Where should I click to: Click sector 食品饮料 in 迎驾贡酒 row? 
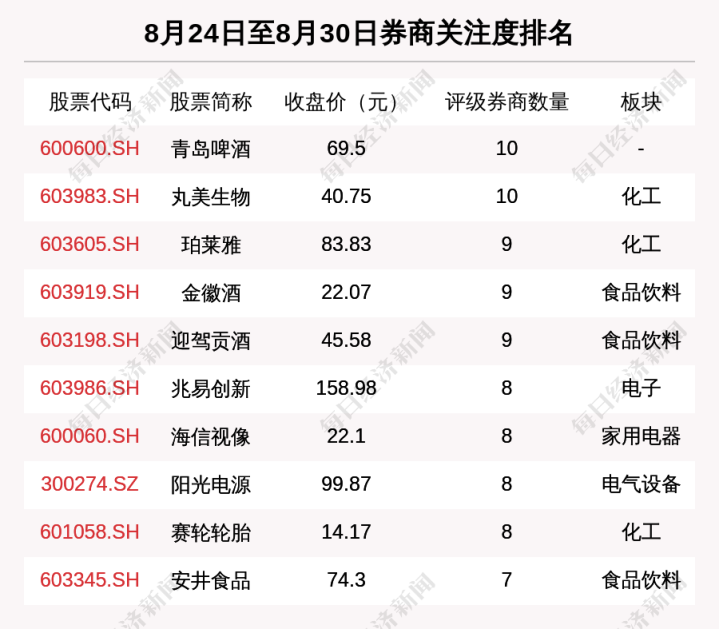(641, 340)
